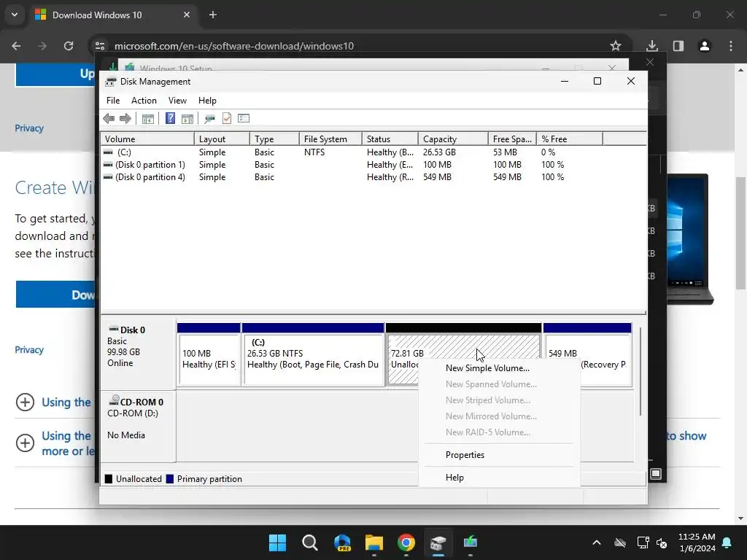Sort by Capacity column header
The width and height of the screenshot is (747, 560).
[x=453, y=139]
